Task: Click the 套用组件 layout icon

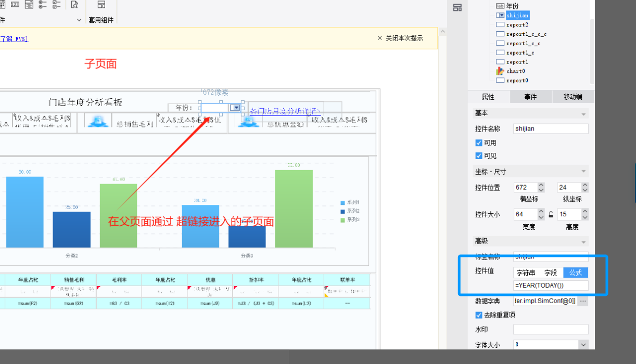Action: 101,5
